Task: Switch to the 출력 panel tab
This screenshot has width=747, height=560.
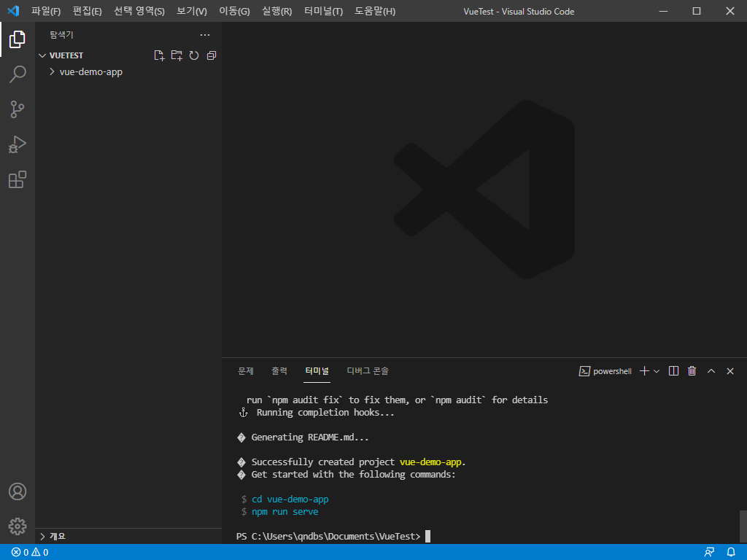Action: [x=279, y=371]
